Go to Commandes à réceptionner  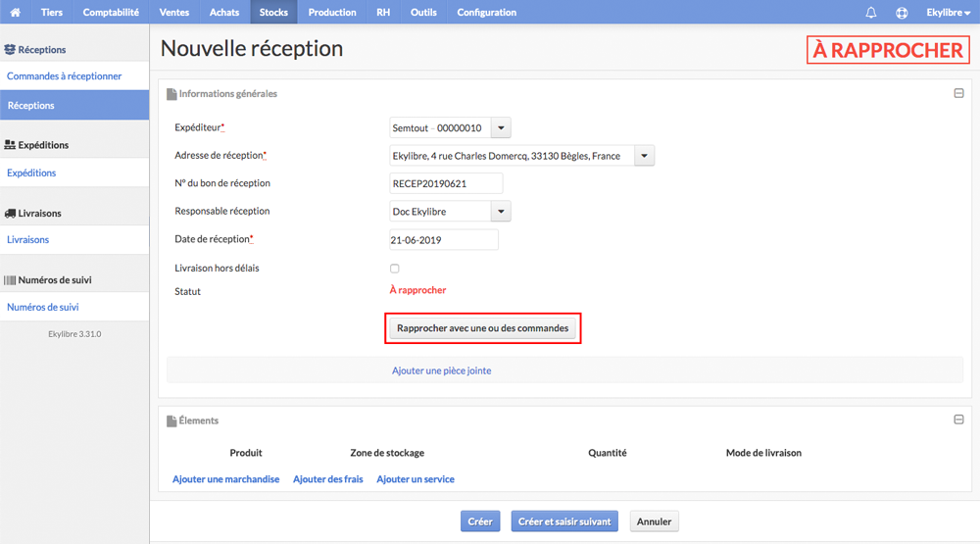click(65, 75)
